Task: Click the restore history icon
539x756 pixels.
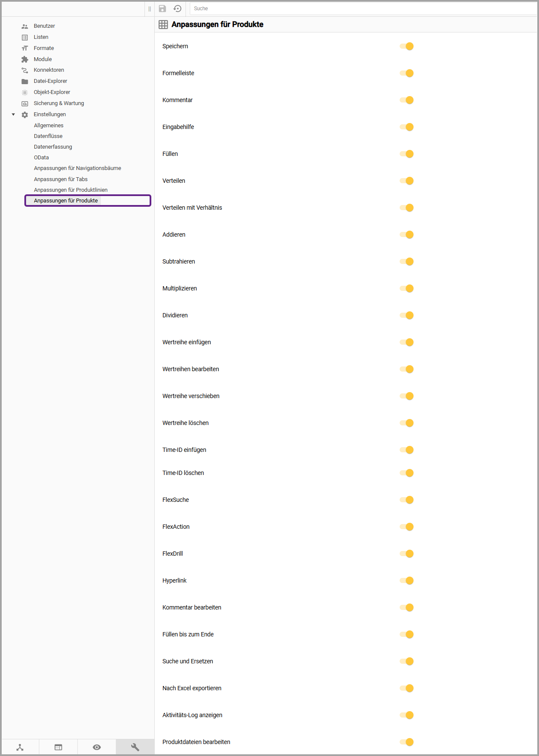Action: pyautogui.click(x=177, y=9)
